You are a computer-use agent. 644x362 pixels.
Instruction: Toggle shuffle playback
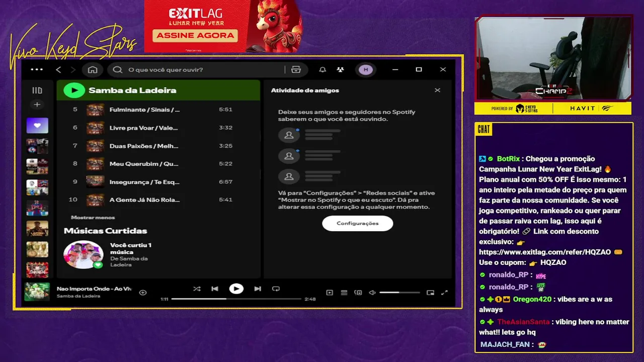[x=197, y=289]
